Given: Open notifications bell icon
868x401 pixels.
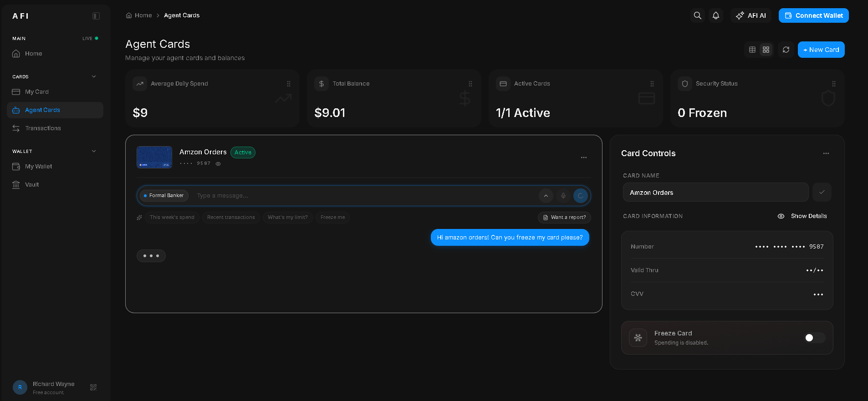Looking at the screenshot, I should click(716, 15).
